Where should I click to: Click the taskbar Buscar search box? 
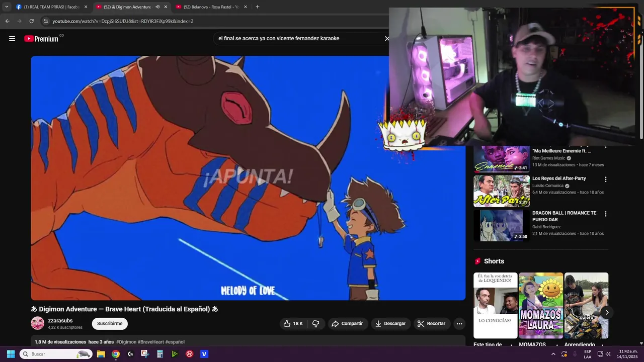tap(56, 354)
